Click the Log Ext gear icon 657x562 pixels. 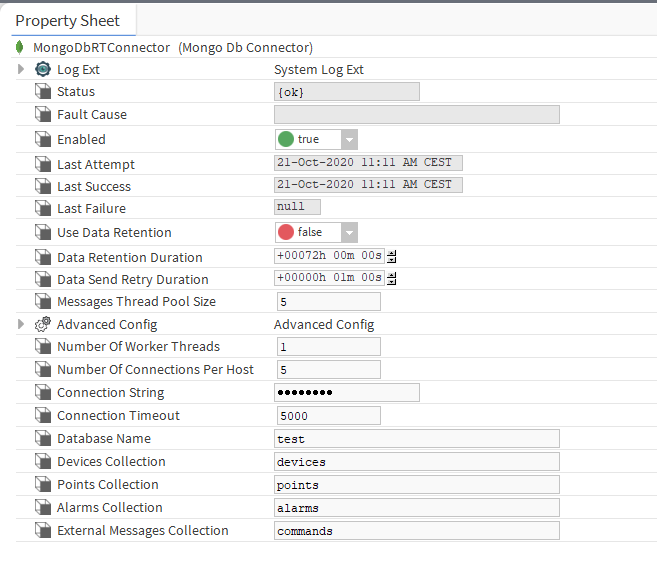point(43,69)
